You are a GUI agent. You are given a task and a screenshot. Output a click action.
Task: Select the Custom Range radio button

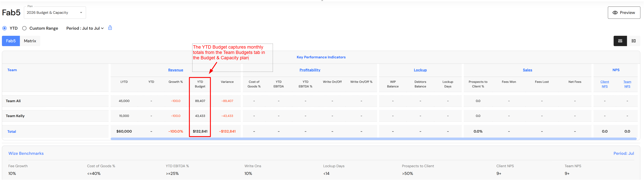[x=24, y=28]
